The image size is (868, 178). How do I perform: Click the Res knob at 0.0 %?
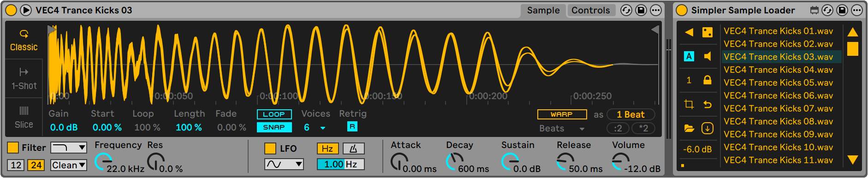(x=156, y=162)
